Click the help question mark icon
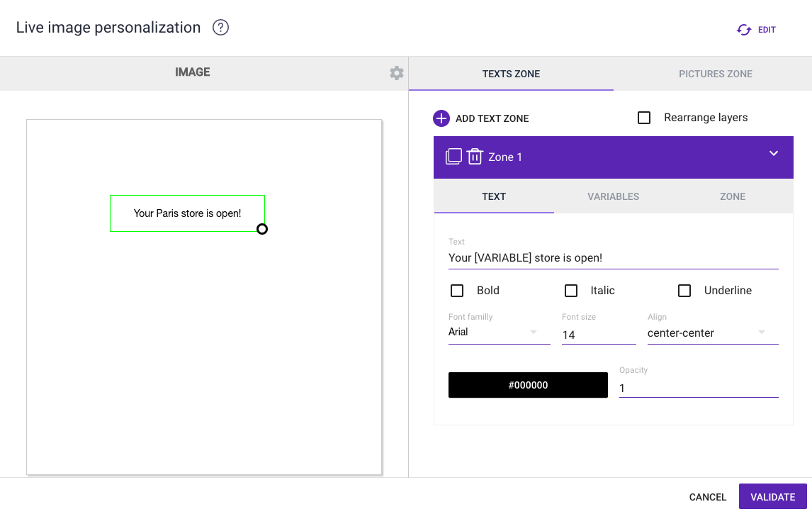812x514 pixels. [220, 28]
